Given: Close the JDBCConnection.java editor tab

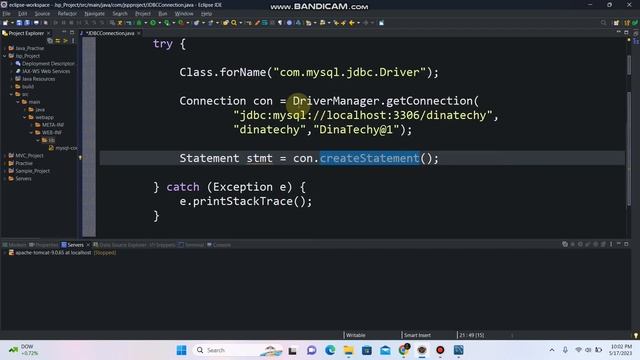Looking at the screenshot, I should click(139, 33).
